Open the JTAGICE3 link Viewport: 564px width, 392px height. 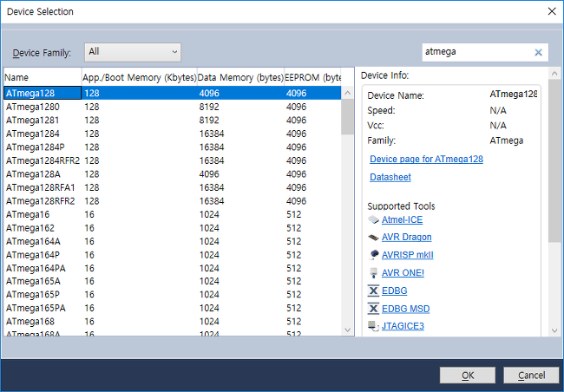[x=403, y=326]
